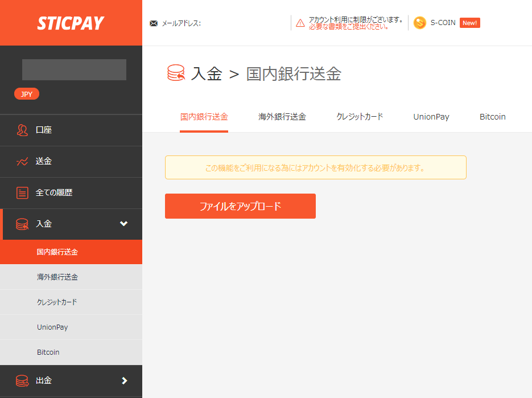The width and height of the screenshot is (532, 398).
Task: Switch to the UnionPay tab
Action: tap(431, 117)
